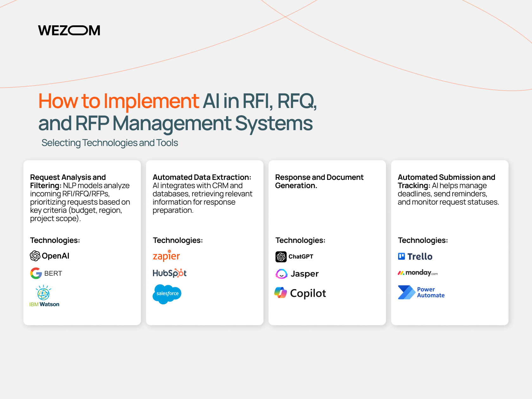Click the 'Automated Submission and Tracking:' heading
The width and height of the screenshot is (532, 399).
point(446,181)
